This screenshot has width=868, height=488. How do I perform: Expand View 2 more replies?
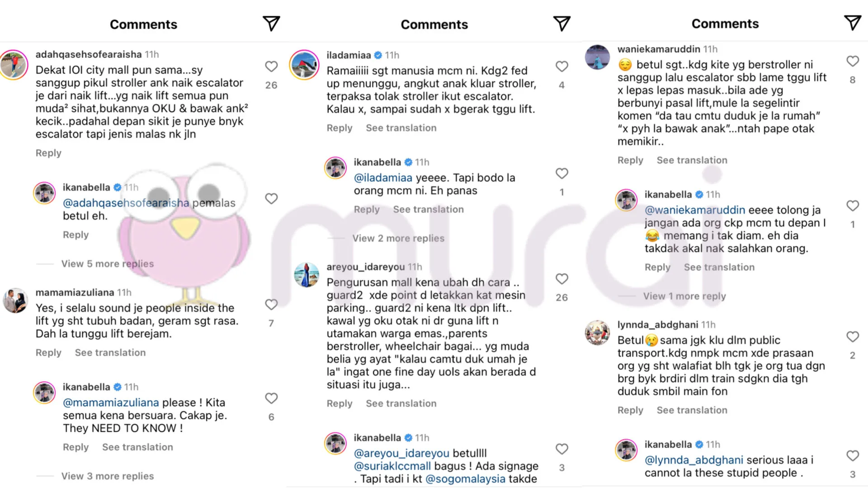pyautogui.click(x=398, y=238)
